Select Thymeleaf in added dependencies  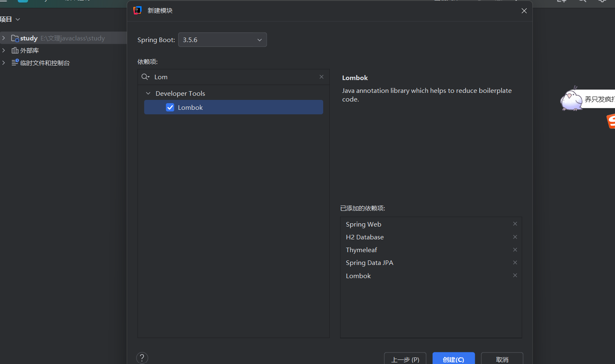[362, 250]
